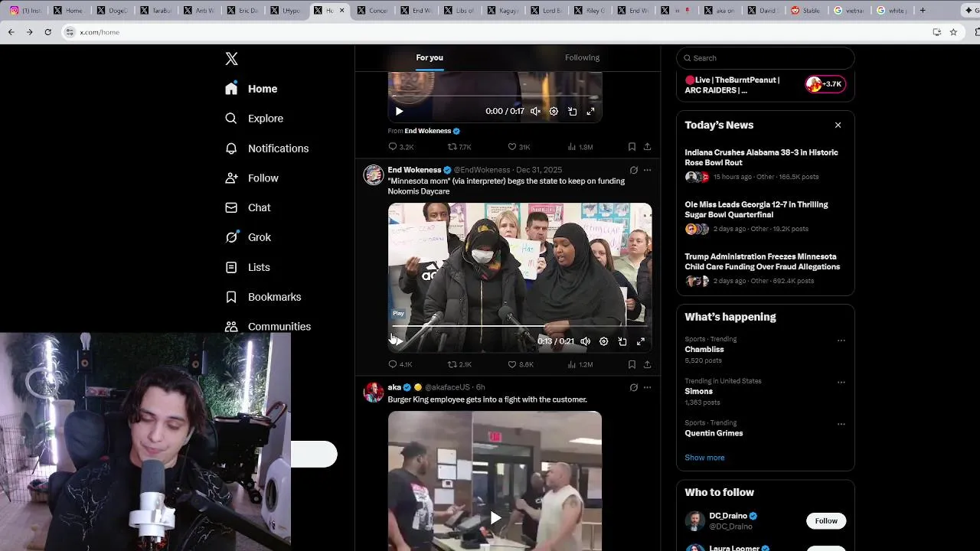Open Indiana Crushes Alabama news story
Image resolution: width=980 pixels, height=551 pixels.
[x=766, y=164]
